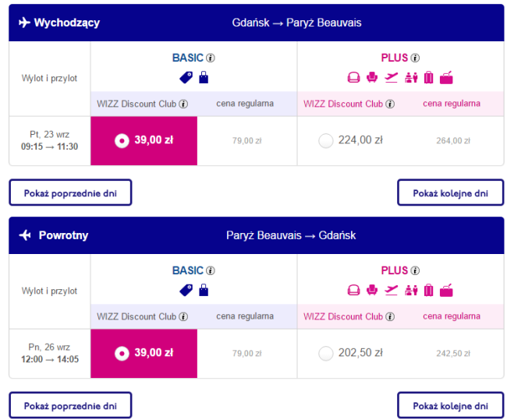This screenshot has height=420, width=507.
Task: Select the 39,00 zł return BASIC fare radio
Action: point(122,354)
